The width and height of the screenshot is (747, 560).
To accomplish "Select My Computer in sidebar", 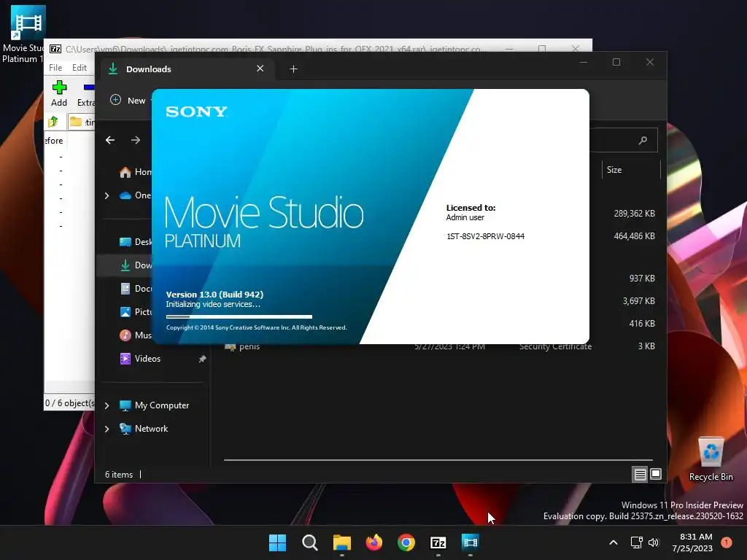I will coord(155,405).
